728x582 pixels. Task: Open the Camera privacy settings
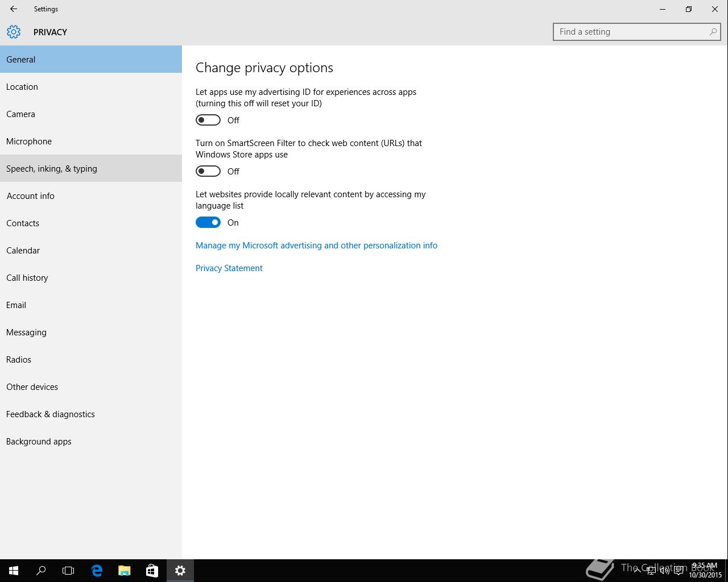pyautogui.click(x=91, y=114)
